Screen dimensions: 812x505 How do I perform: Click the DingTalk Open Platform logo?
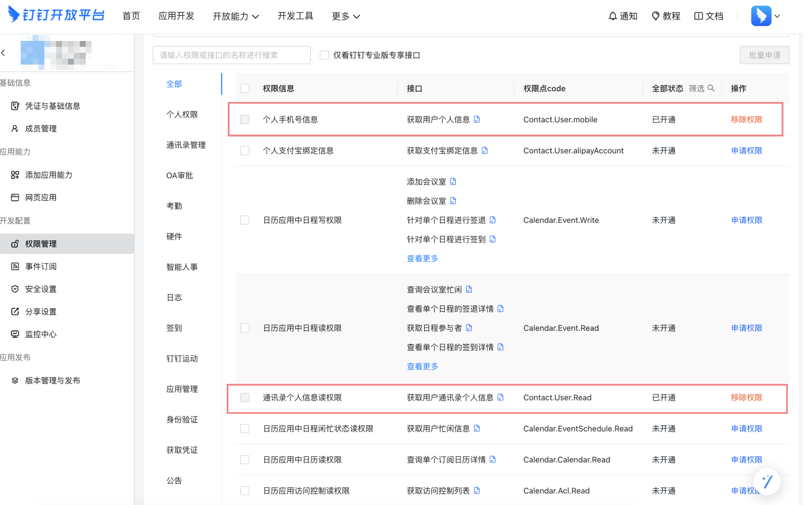point(56,15)
